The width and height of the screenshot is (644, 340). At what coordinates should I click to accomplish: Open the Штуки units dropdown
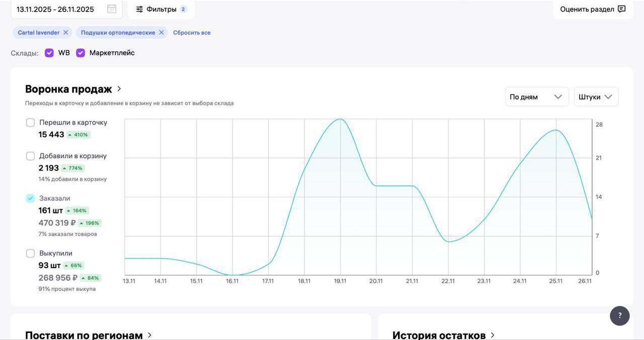click(x=596, y=97)
